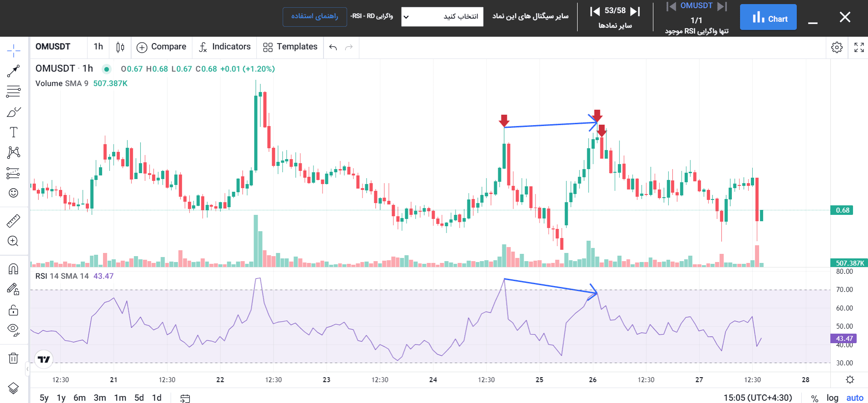This screenshot has width=868, height=403.
Task: Click the Compare symbol button
Action: click(162, 47)
